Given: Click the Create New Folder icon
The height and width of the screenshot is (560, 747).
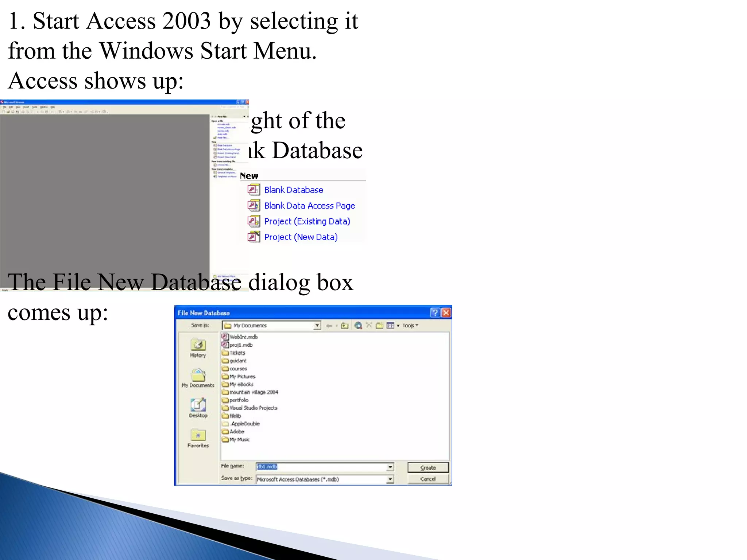Looking at the screenshot, I should tap(379, 326).
